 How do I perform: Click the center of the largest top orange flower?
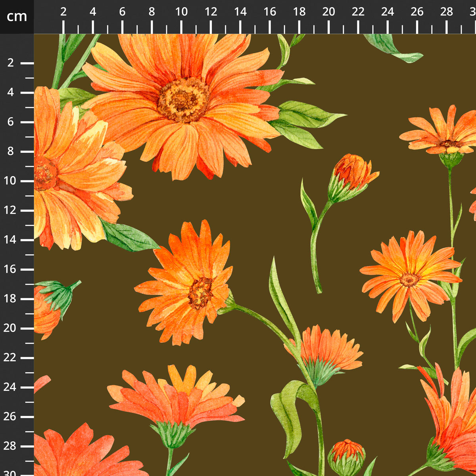[x=183, y=99]
